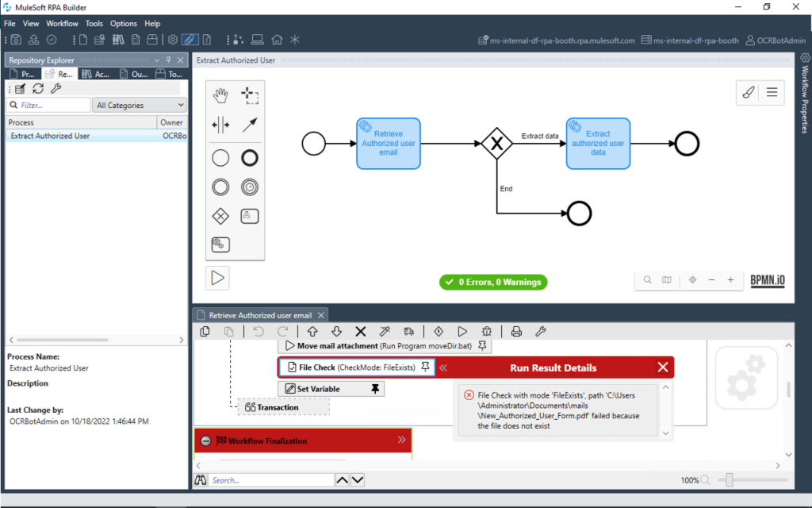This screenshot has height=508, width=812.
Task: Run the workflow with palette play button
Action: click(217, 278)
